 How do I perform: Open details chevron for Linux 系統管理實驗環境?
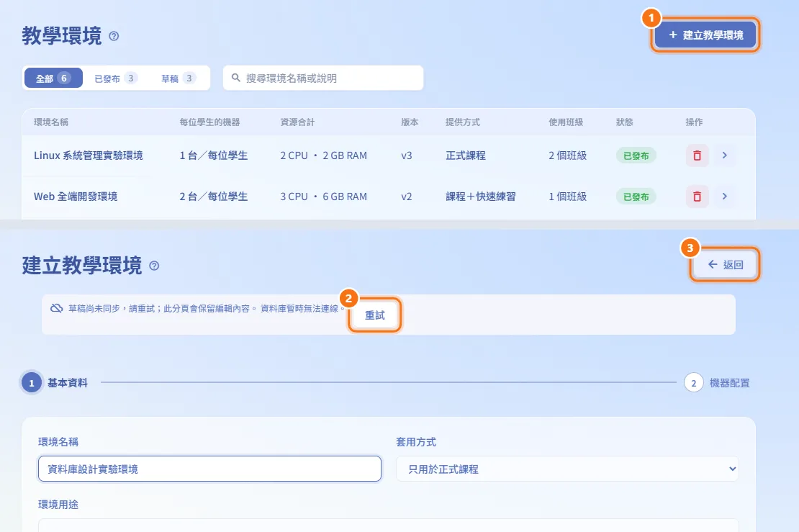tap(725, 155)
